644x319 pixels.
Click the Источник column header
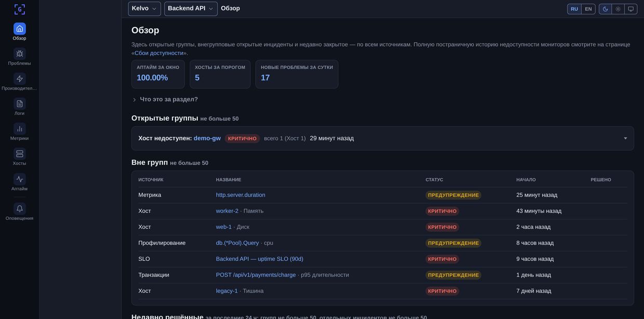(151, 180)
